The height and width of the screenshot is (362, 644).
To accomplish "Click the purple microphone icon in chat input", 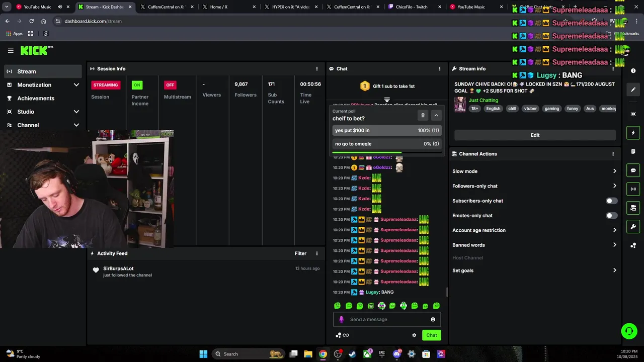I will (342, 319).
